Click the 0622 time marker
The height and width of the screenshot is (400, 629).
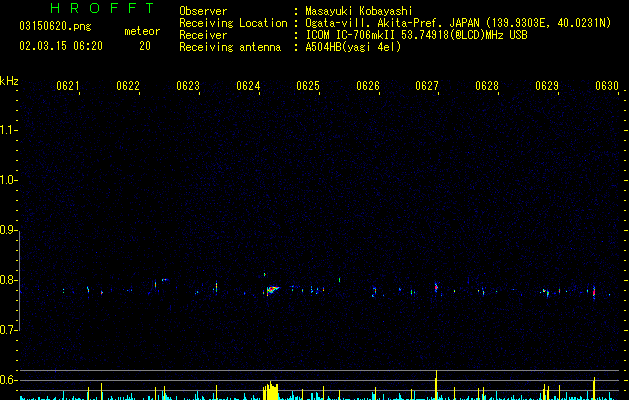(x=128, y=86)
